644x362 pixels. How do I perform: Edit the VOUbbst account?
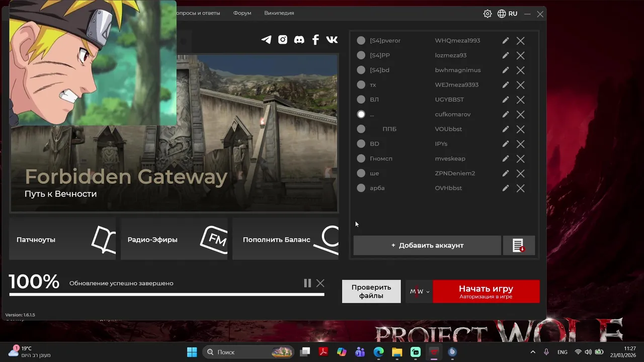point(506,129)
